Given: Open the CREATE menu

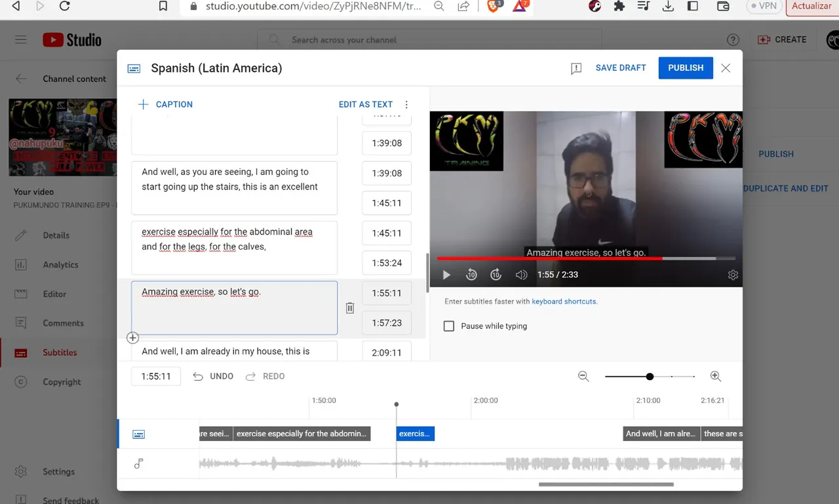Looking at the screenshot, I should point(782,40).
